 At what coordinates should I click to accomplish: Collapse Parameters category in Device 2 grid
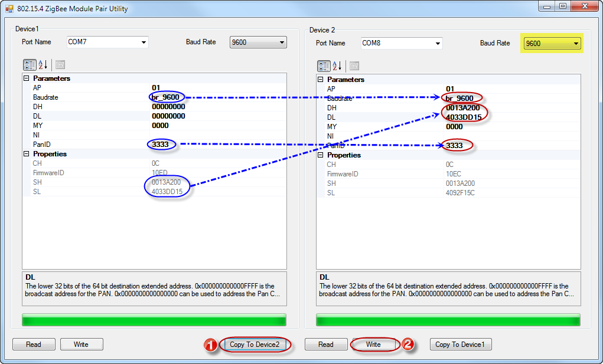coord(321,80)
